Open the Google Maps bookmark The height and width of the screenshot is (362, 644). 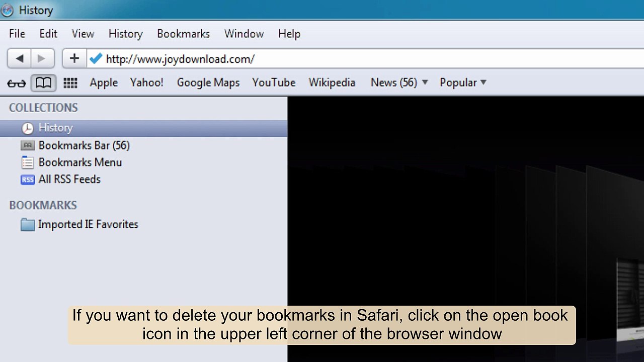[x=208, y=82]
